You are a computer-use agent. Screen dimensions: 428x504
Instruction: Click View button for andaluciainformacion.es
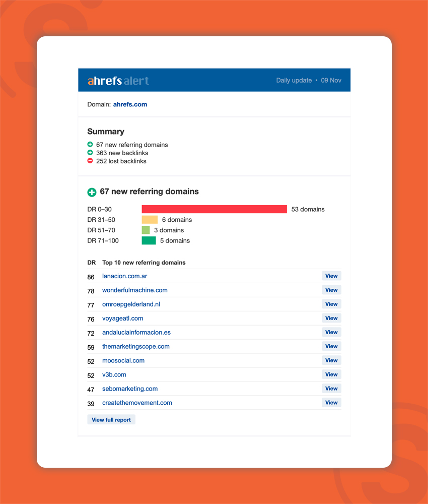tap(331, 332)
